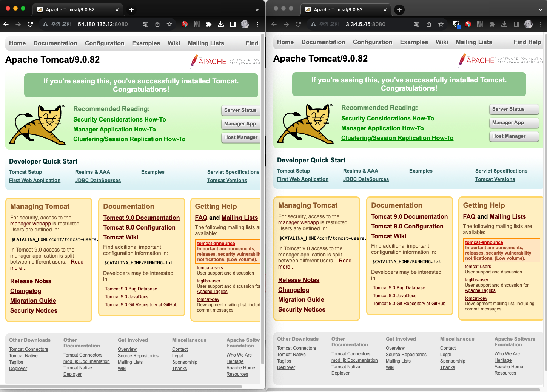Open Release Notes link in left window
Screen dimensions: 547x392
tap(31, 281)
